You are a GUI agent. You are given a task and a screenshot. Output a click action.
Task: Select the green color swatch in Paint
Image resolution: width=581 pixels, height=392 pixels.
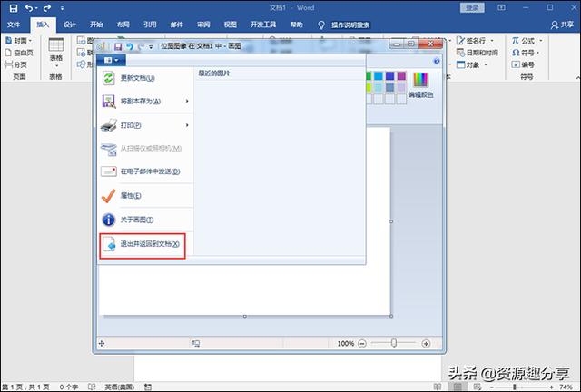click(369, 76)
